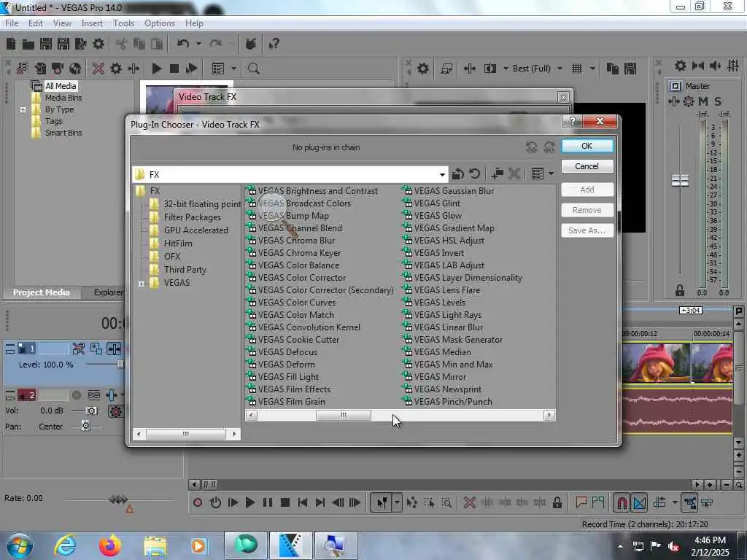This screenshot has width=747, height=560.
Task: Expand the VEGAS folder tree node
Action: click(141, 284)
